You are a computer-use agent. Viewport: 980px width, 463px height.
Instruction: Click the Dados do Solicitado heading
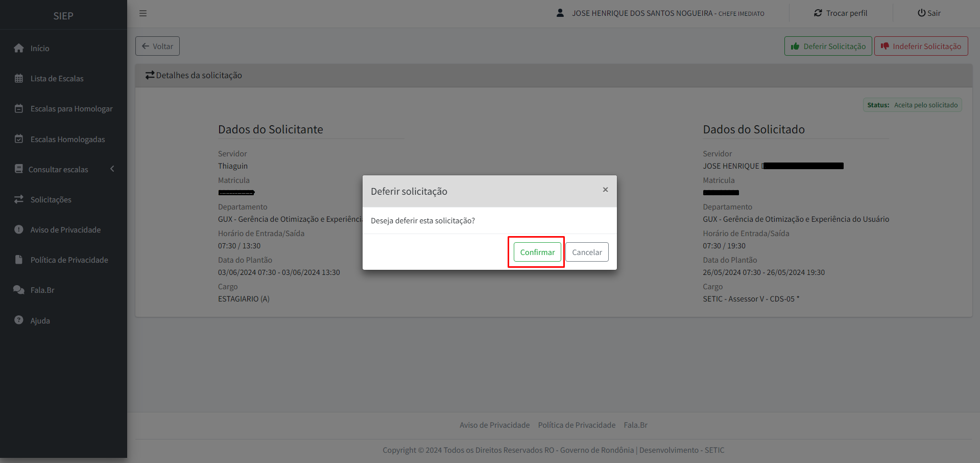pos(753,129)
